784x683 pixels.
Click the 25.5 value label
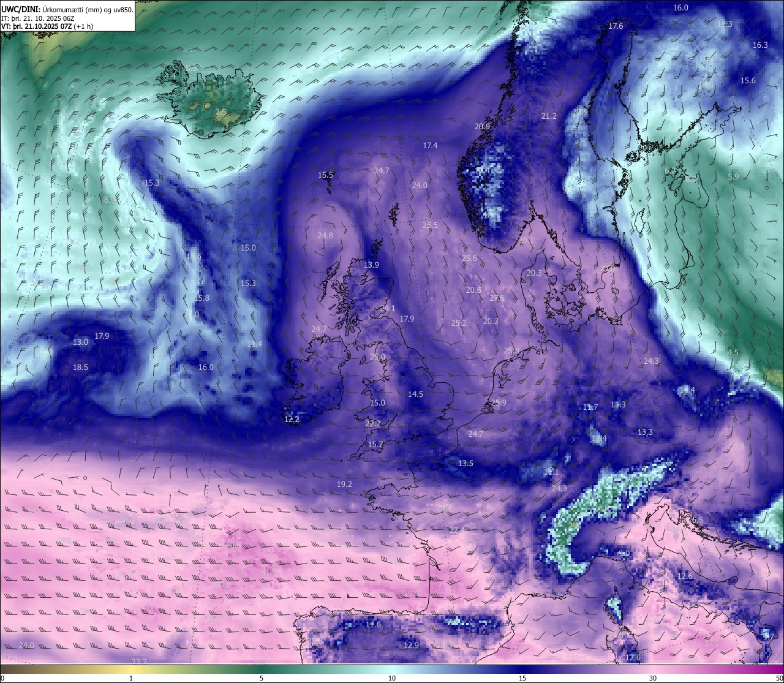pos(430,225)
